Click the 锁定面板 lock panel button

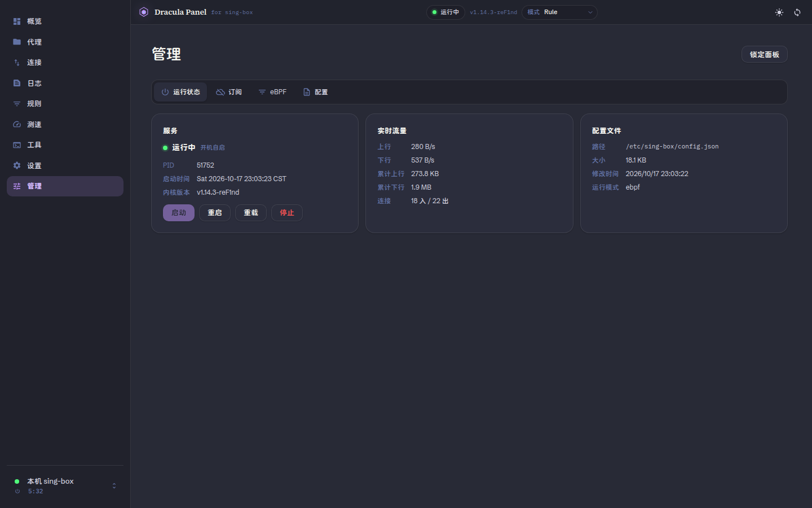coord(764,54)
